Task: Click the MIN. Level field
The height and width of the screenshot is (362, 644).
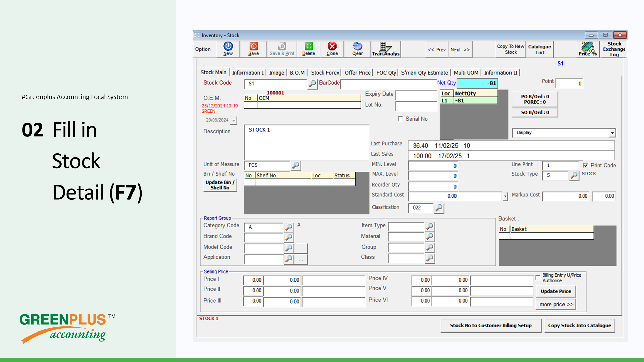Action: tap(433, 166)
